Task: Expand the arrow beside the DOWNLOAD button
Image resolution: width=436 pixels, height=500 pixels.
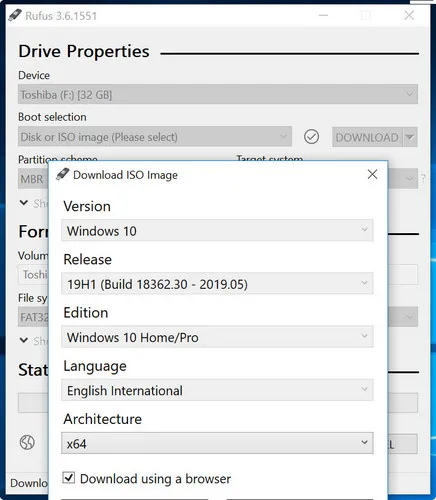Action: [410, 137]
